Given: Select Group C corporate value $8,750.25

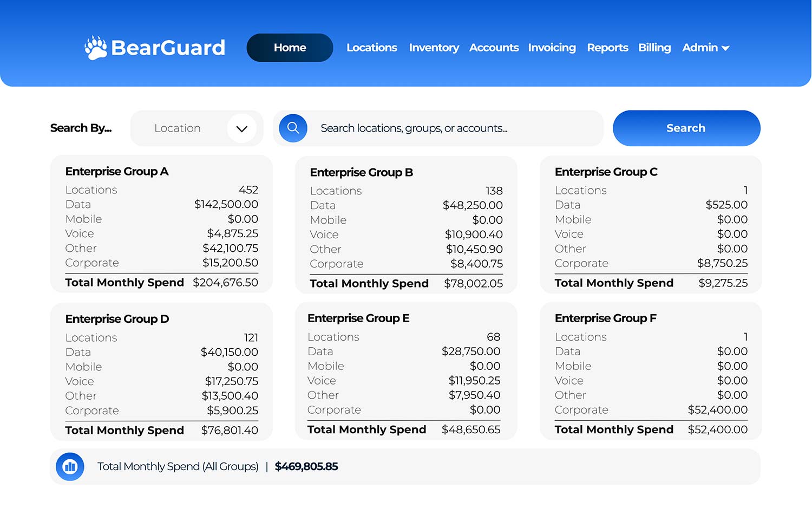Looking at the screenshot, I should click(x=722, y=264).
